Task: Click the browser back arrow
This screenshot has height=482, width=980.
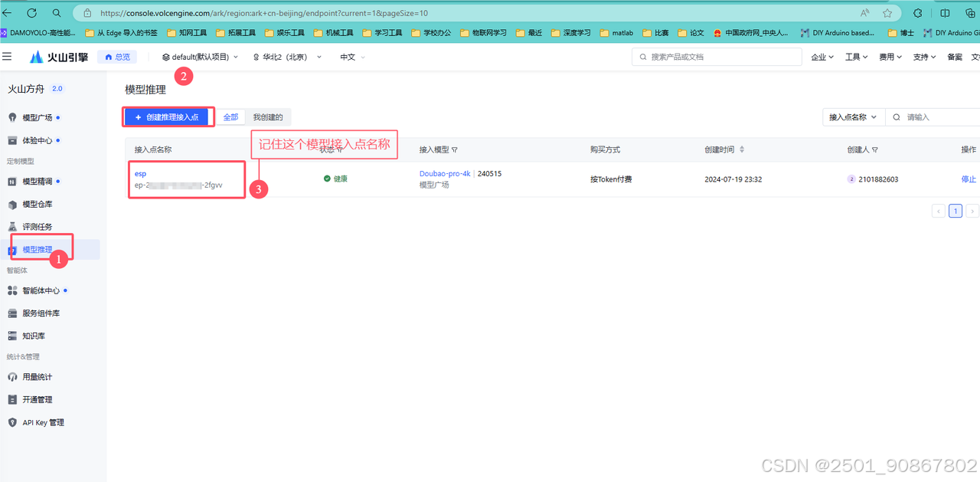Action: point(7,13)
